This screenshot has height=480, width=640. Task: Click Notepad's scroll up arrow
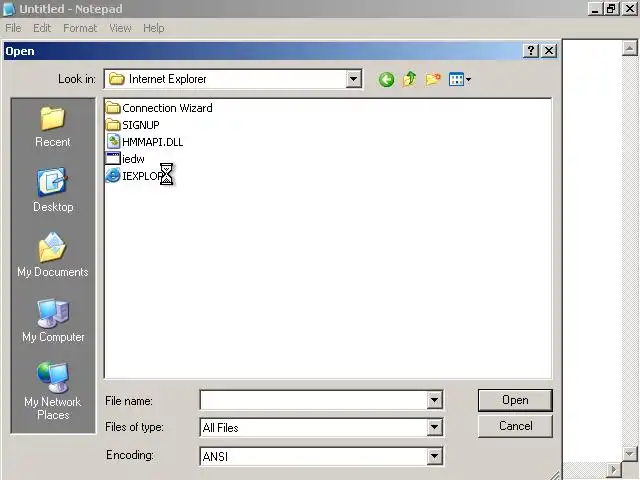click(629, 48)
